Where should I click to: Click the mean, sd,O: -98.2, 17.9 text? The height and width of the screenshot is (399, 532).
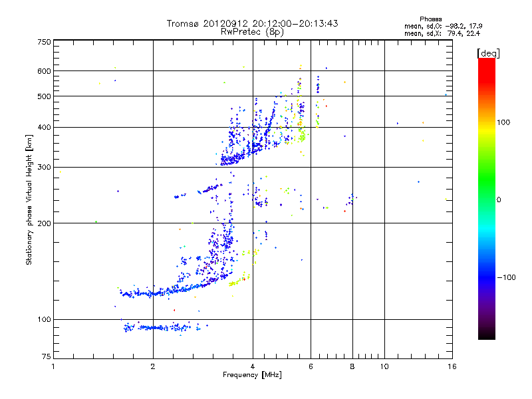(x=443, y=26)
